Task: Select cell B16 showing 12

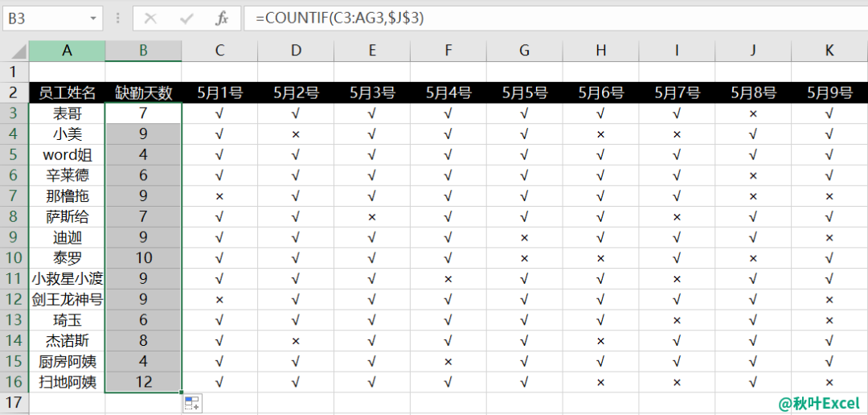Action: tap(143, 382)
